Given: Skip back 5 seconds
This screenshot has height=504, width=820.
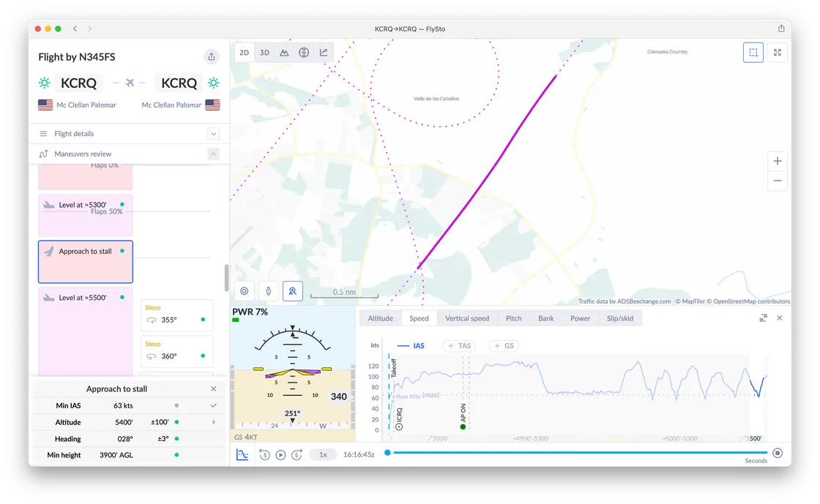Looking at the screenshot, I should tap(264, 455).
